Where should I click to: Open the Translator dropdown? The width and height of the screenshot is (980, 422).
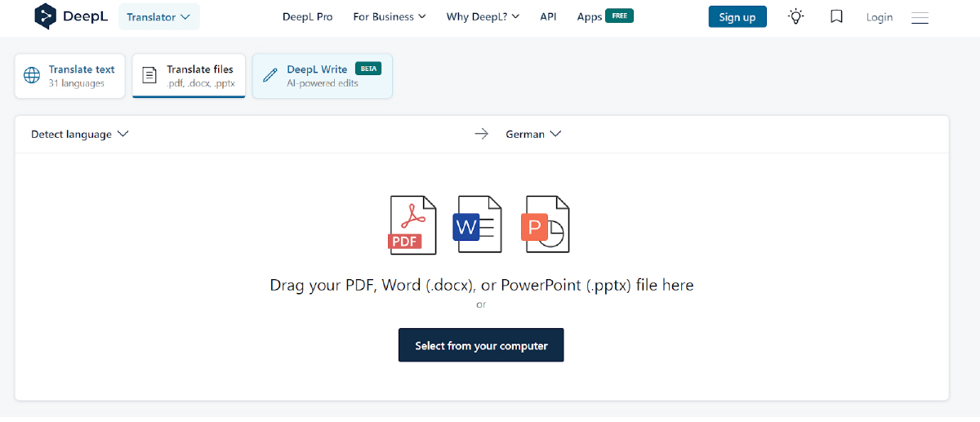158,16
